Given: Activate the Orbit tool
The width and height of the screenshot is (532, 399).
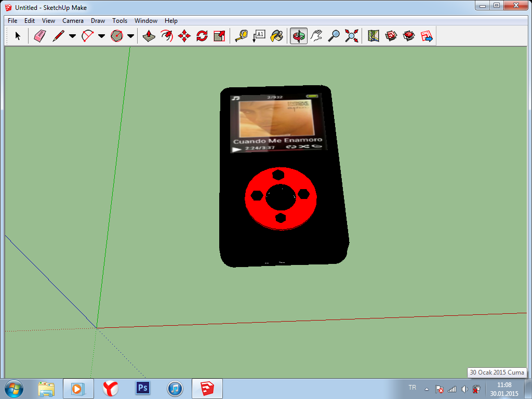Looking at the screenshot, I should pyautogui.click(x=299, y=36).
